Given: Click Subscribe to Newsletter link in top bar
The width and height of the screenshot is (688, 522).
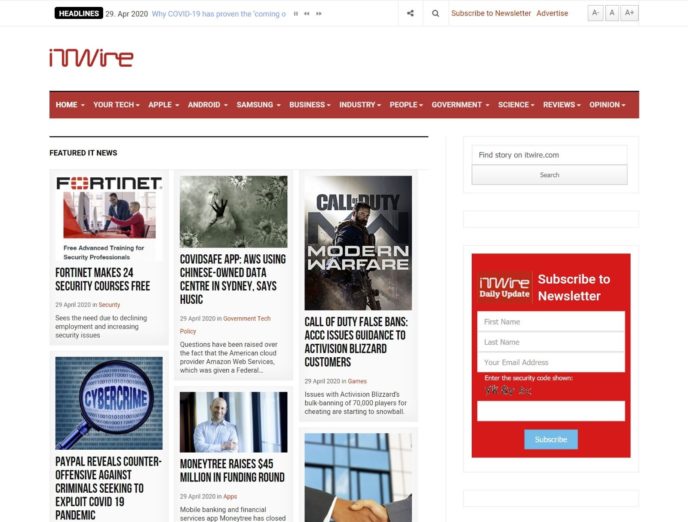Looking at the screenshot, I should (x=491, y=13).
